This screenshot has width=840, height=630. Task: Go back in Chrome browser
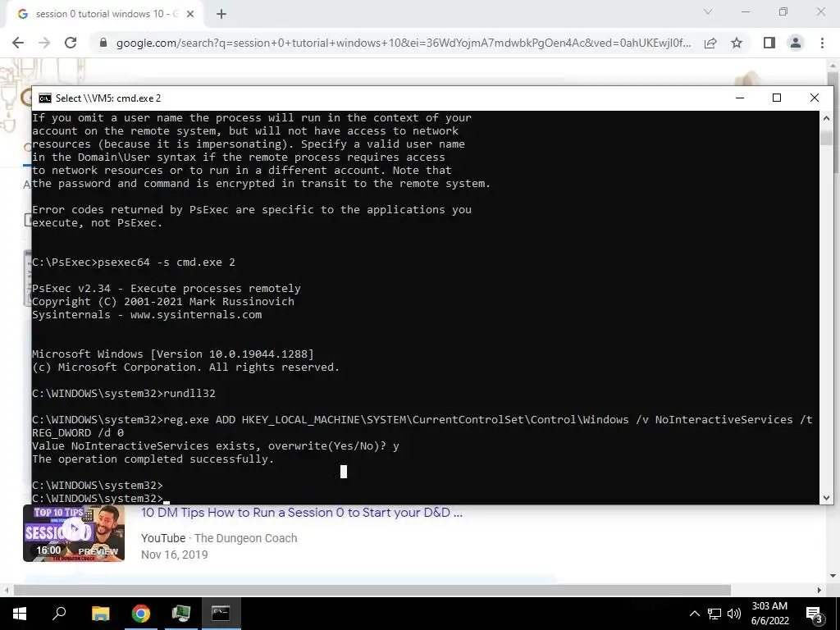pos(18,43)
